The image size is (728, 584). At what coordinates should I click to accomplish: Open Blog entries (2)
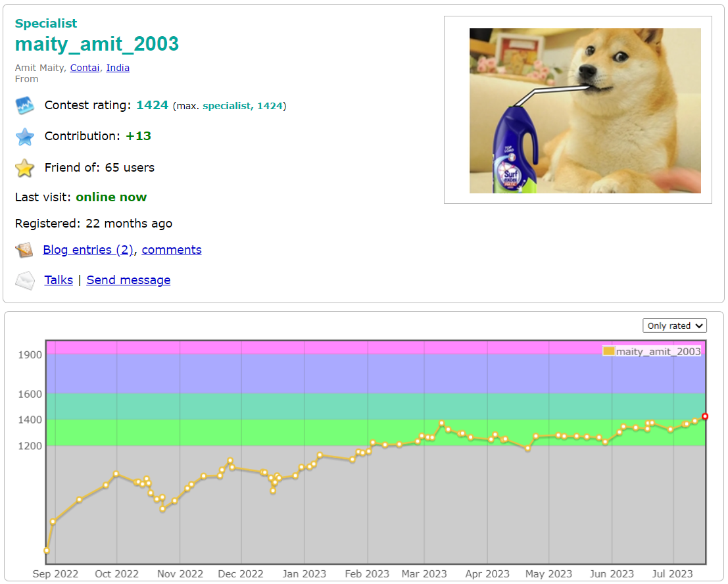(87, 250)
